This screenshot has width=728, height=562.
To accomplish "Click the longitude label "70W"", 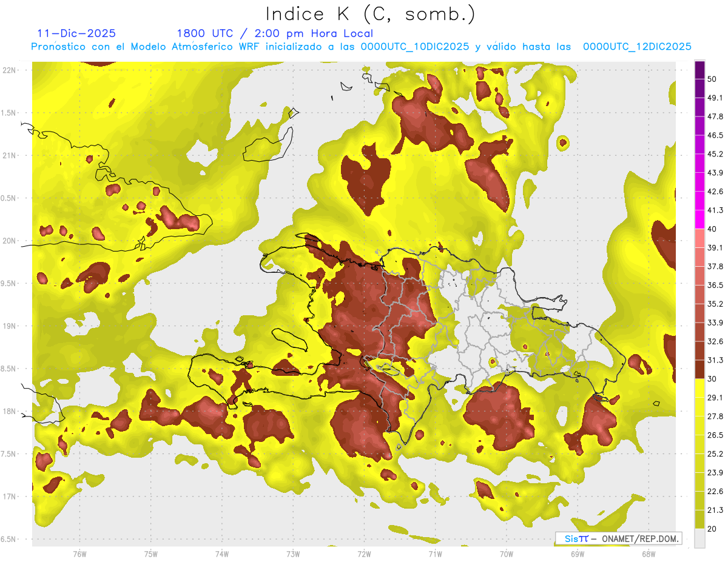I will [507, 554].
